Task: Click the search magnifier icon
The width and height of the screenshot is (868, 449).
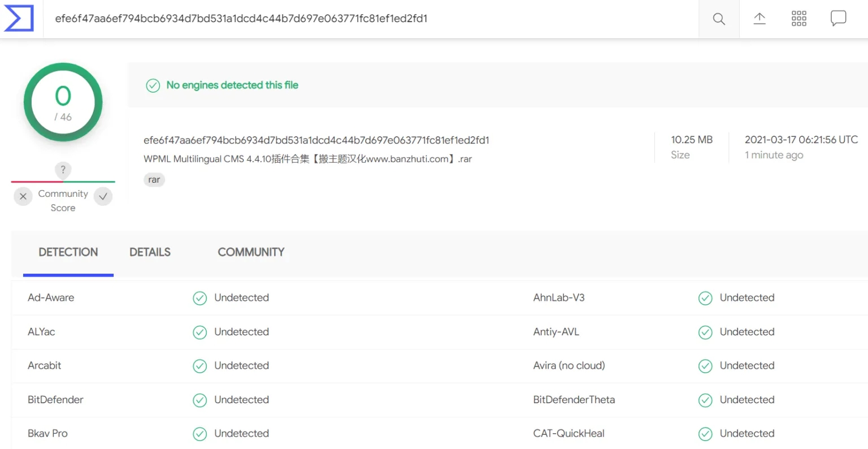Action: [719, 19]
